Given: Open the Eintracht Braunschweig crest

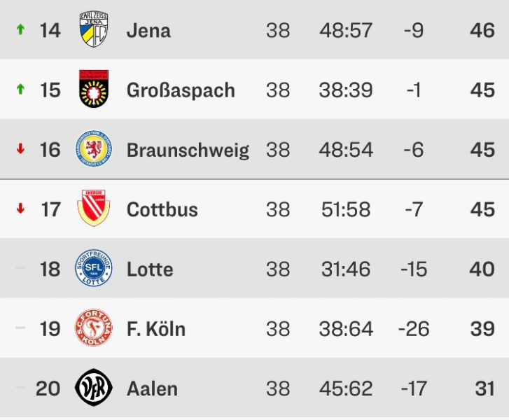Looking at the screenshot, I should pyautogui.click(x=93, y=150).
